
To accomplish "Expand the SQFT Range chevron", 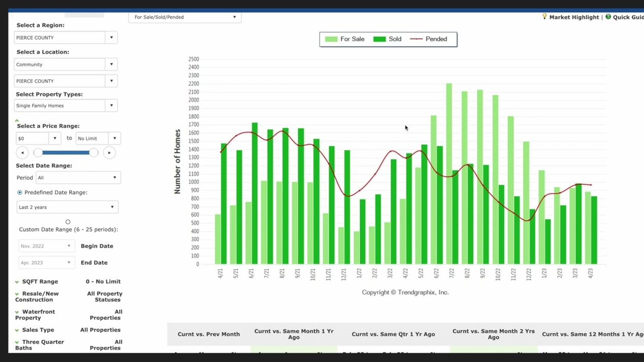I will pos(17,282).
